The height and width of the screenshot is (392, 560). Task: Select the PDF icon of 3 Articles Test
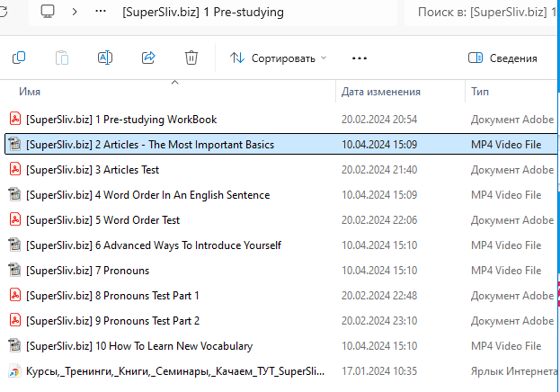(x=15, y=169)
